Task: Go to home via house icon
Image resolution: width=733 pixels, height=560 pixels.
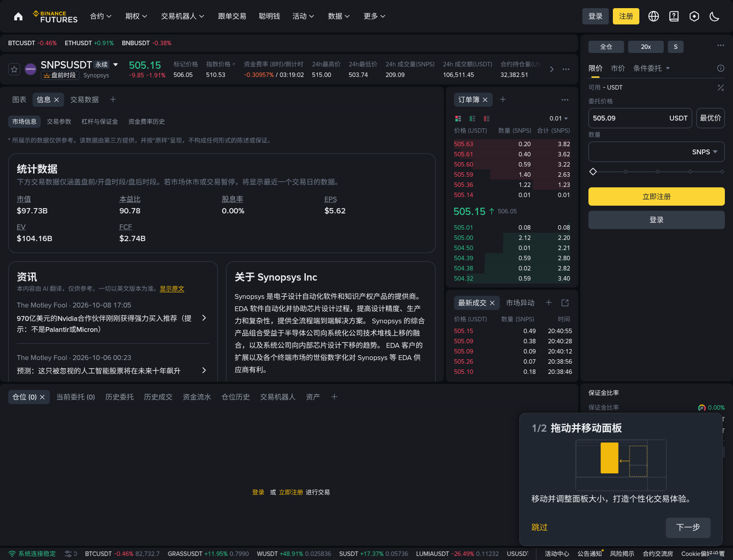Action: coord(18,16)
